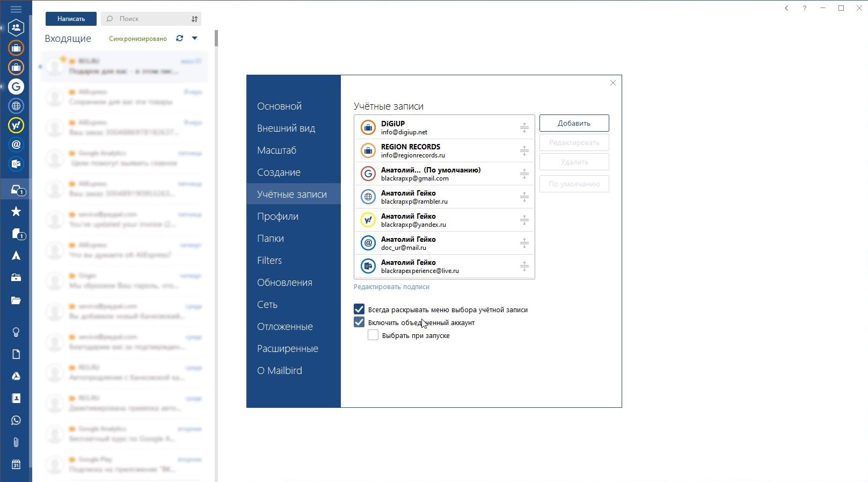This screenshot has width=868, height=482.
Task: Open the О Mailbird settings tab
Action: 294,371
